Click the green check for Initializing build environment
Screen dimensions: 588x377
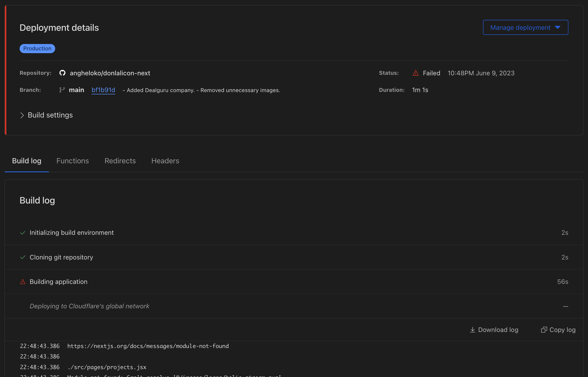pos(23,233)
